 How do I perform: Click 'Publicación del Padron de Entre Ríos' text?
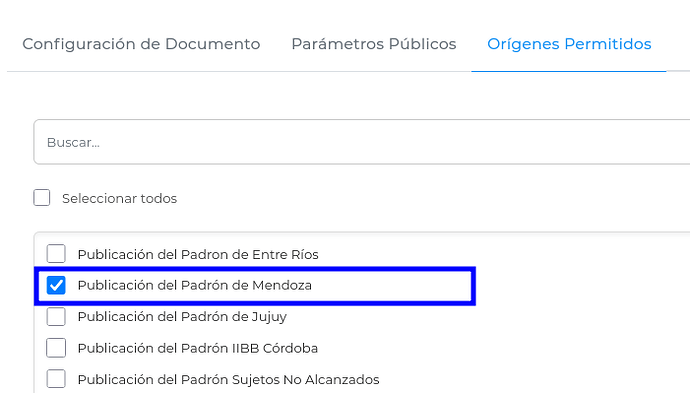tap(198, 254)
